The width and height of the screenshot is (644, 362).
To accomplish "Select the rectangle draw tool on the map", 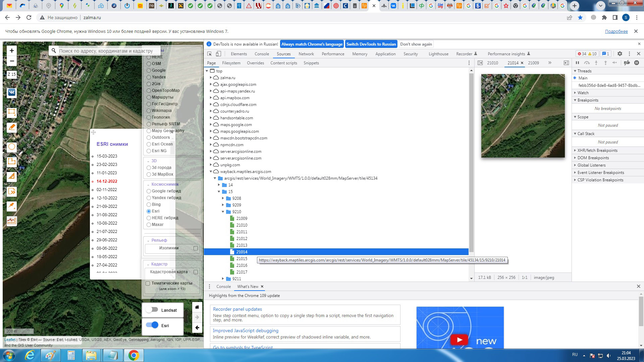I will pyautogui.click(x=12, y=112).
